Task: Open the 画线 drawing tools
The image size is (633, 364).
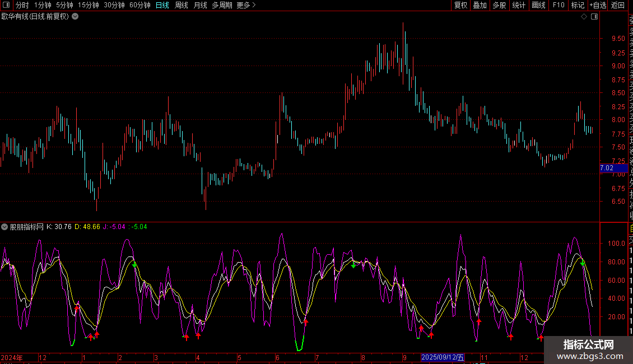Action: [538, 5]
